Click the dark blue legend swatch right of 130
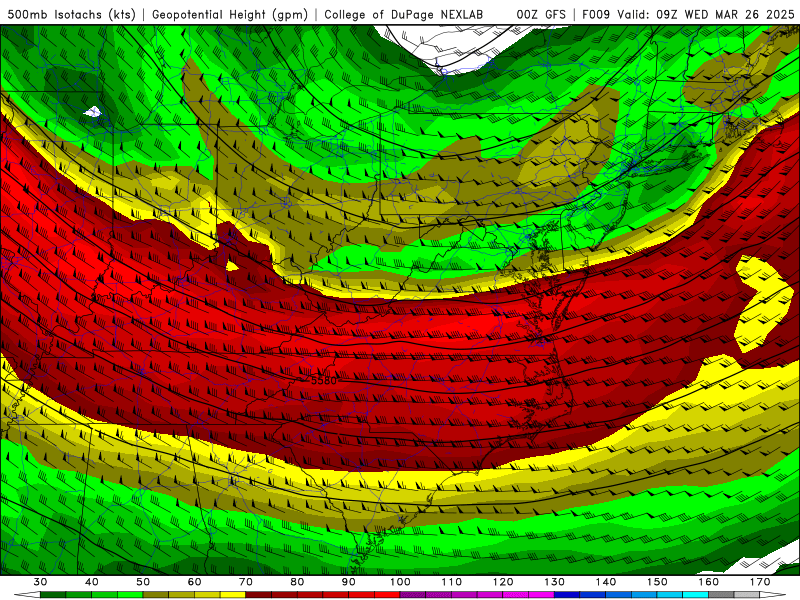This screenshot has height=600, width=800. tap(567, 595)
